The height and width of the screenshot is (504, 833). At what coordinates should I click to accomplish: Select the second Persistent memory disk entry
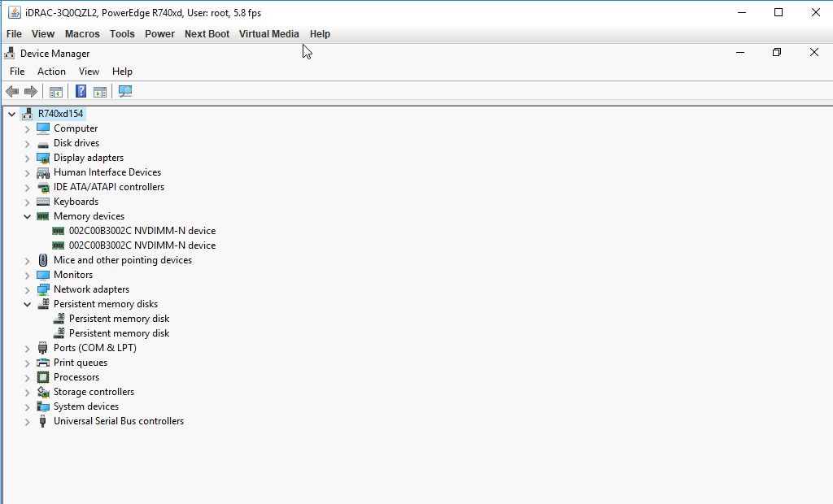[x=119, y=333]
